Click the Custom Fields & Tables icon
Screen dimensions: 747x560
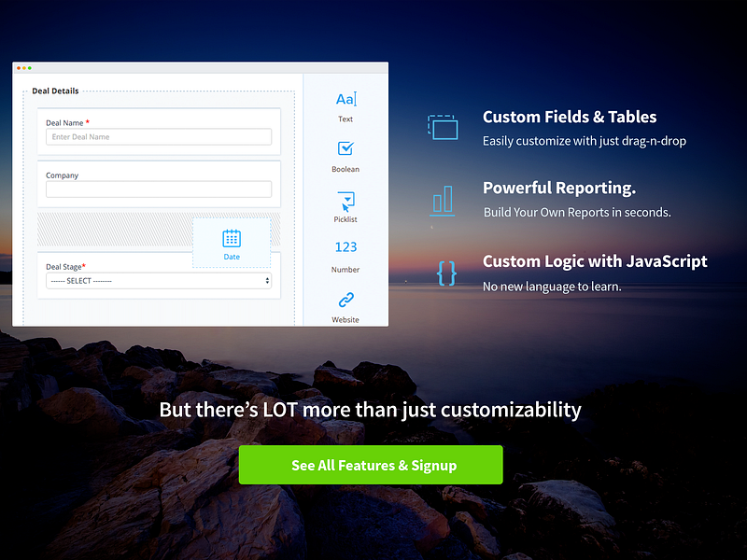tap(443, 127)
